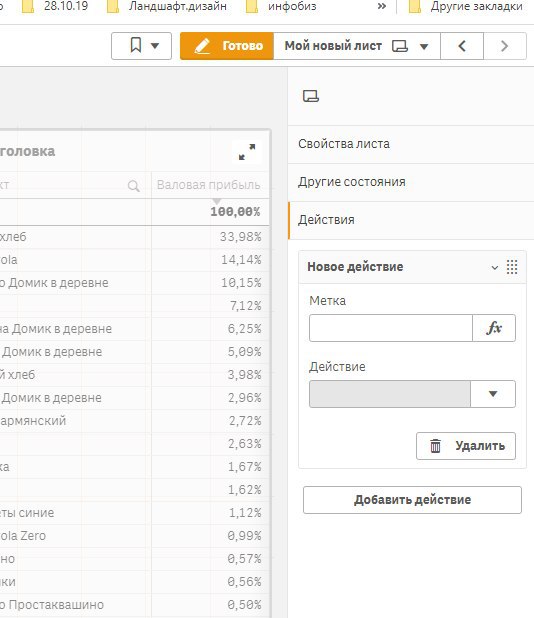The height and width of the screenshot is (618, 534).
Task: Click the pencil icon on Готово
Action: click(x=202, y=46)
